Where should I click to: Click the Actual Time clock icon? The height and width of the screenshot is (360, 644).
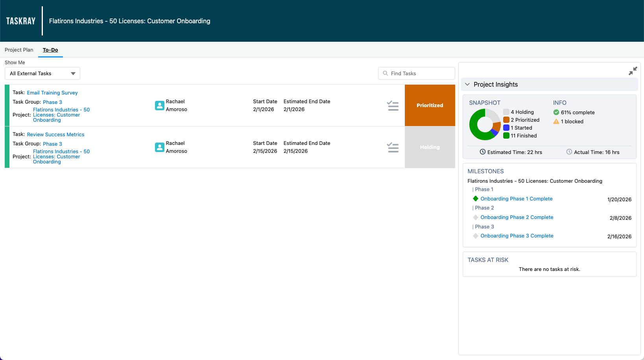coord(569,152)
